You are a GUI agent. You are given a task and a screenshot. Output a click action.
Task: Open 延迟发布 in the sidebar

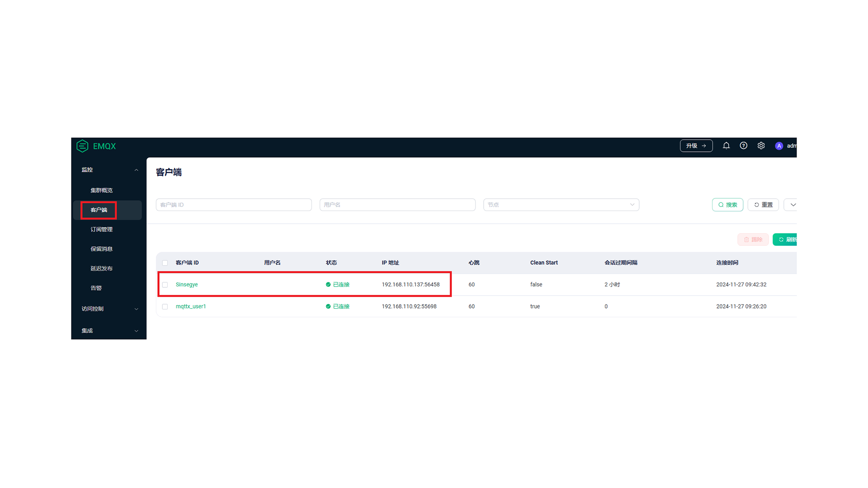coord(101,268)
